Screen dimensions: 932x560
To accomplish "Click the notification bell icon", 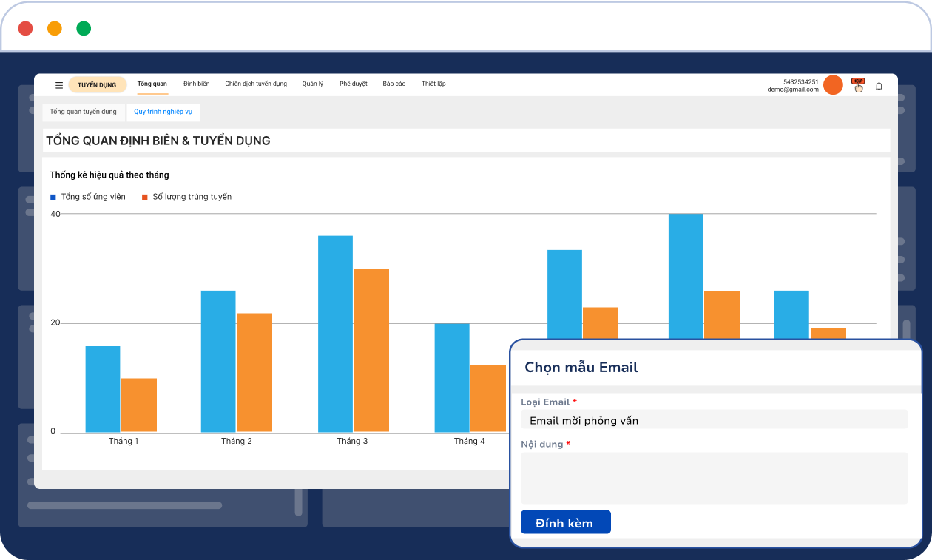I will [879, 86].
